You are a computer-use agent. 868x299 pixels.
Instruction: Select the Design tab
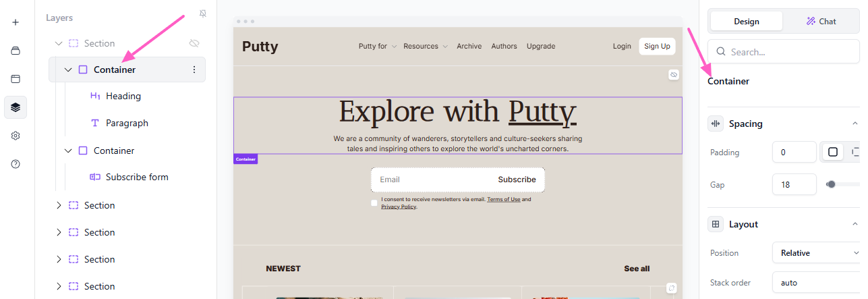point(746,22)
